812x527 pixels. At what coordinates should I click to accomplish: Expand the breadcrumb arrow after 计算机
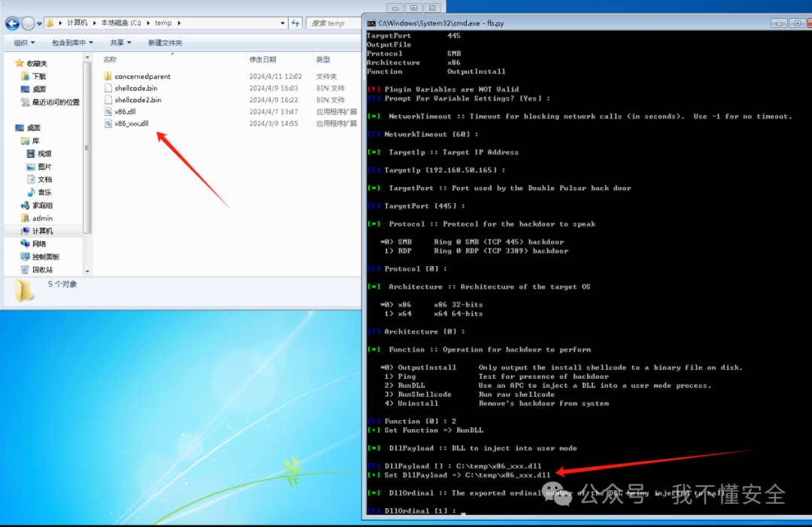tap(94, 23)
